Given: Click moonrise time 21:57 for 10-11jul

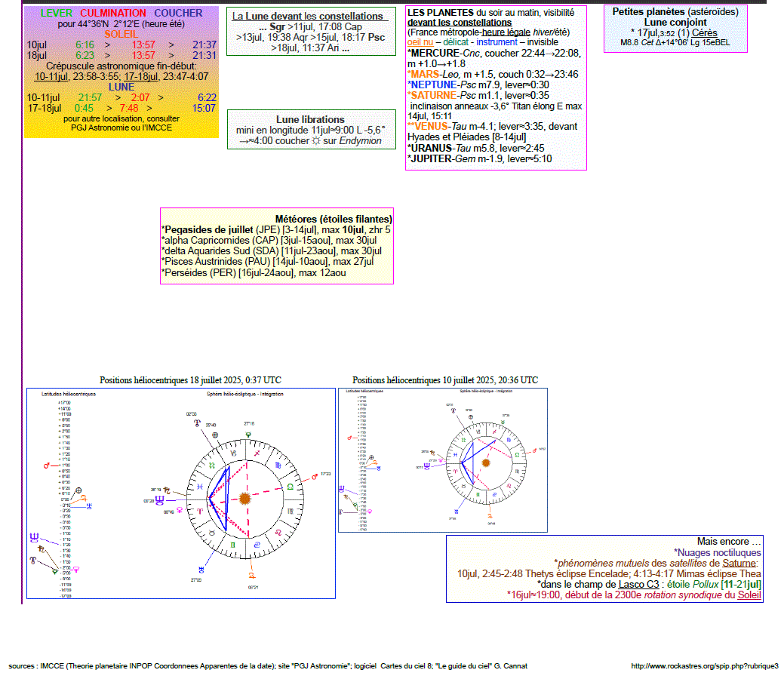Looking at the screenshot, I should tap(90, 97).
